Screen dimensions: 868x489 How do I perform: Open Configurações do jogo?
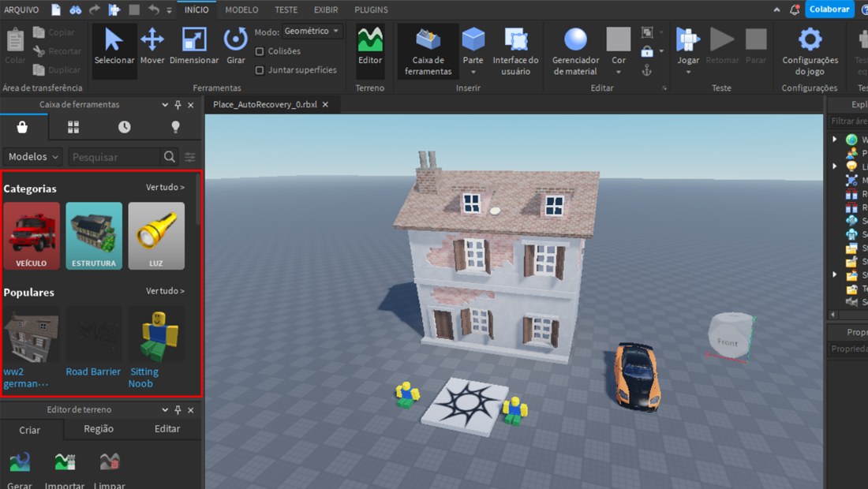click(x=810, y=51)
